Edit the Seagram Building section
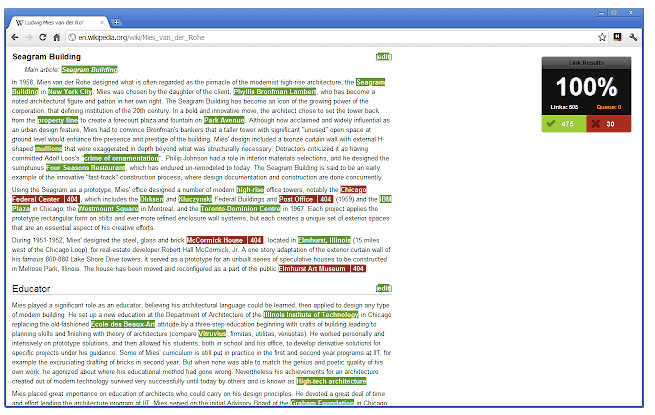The image size is (655, 415). (383, 56)
